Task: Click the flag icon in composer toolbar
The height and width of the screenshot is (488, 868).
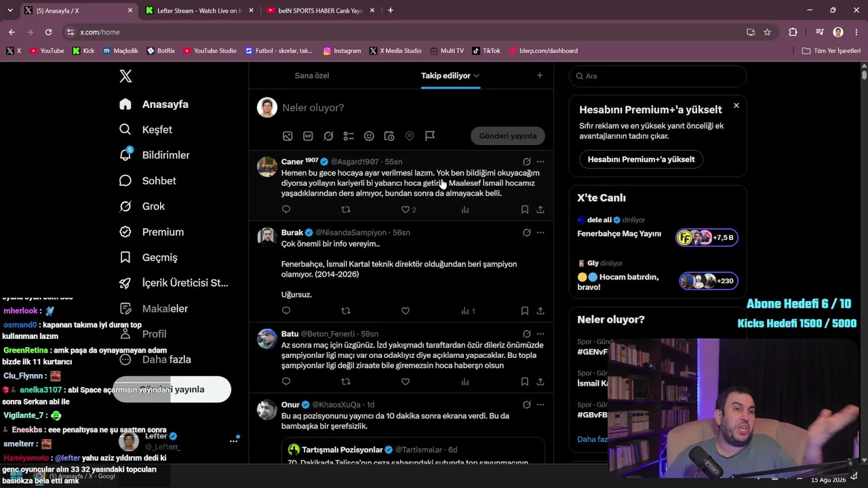Action: coord(430,136)
